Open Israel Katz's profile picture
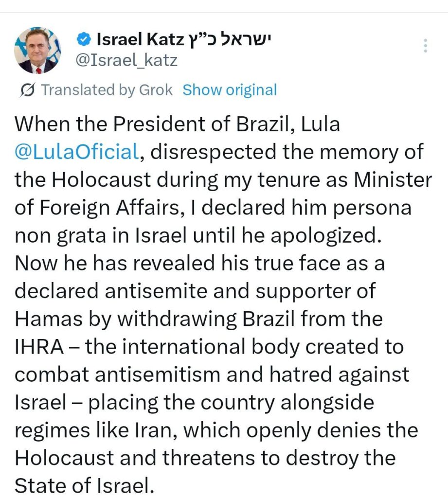This screenshot has height=498, width=448. click(x=38, y=50)
